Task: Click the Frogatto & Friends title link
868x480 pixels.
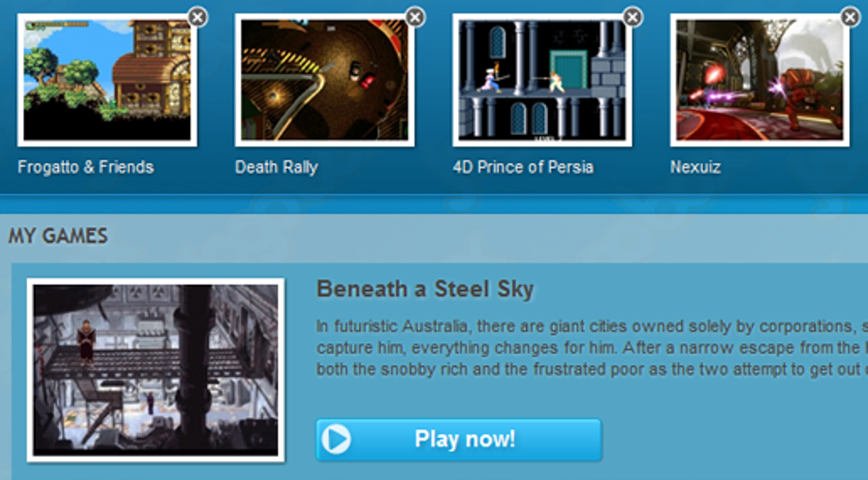Action: click(x=86, y=167)
